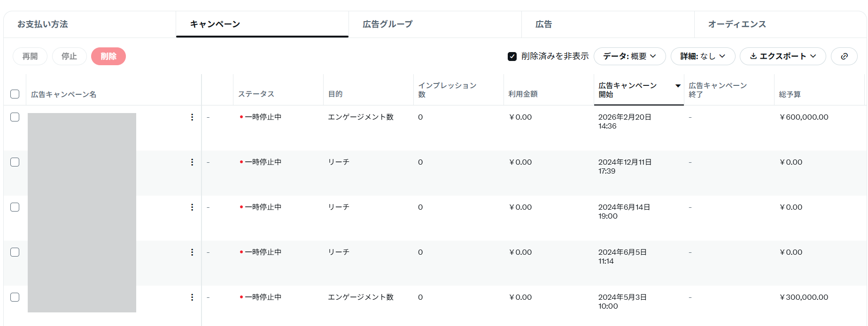This screenshot has width=868, height=326.
Task: Click the sort arrow on 広告キャンペーン開始 column
Action: point(678,86)
